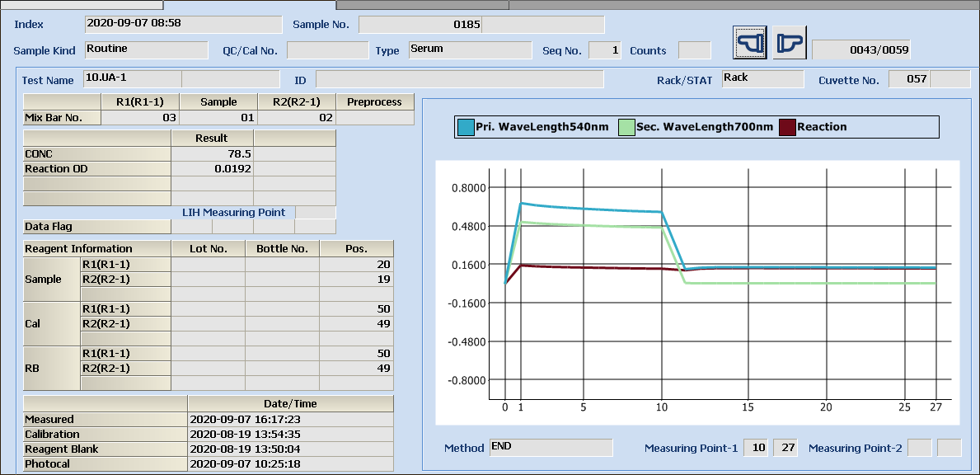Click the Cuvette No. field showing 057

tap(907, 79)
